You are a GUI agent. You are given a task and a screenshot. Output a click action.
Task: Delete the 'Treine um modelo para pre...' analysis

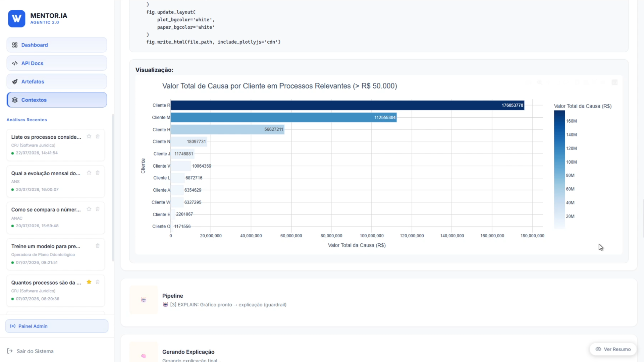[98, 246]
